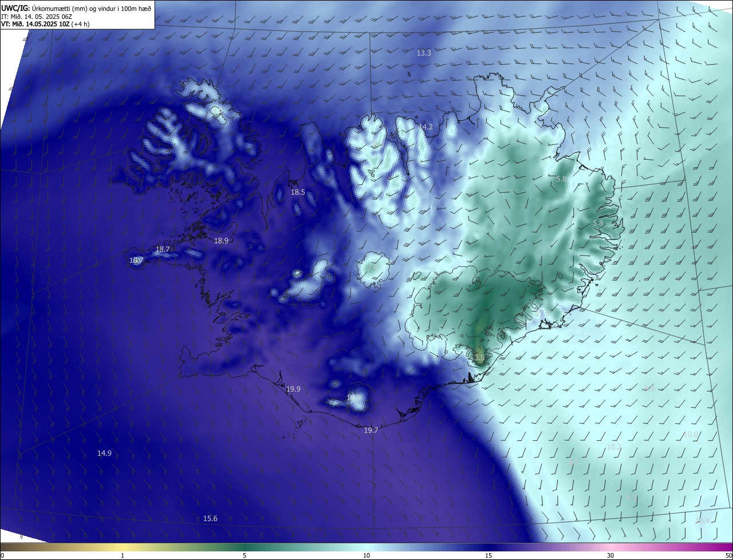Select the 18.9 map value
The height and width of the screenshot is (560, 733).
221,241
